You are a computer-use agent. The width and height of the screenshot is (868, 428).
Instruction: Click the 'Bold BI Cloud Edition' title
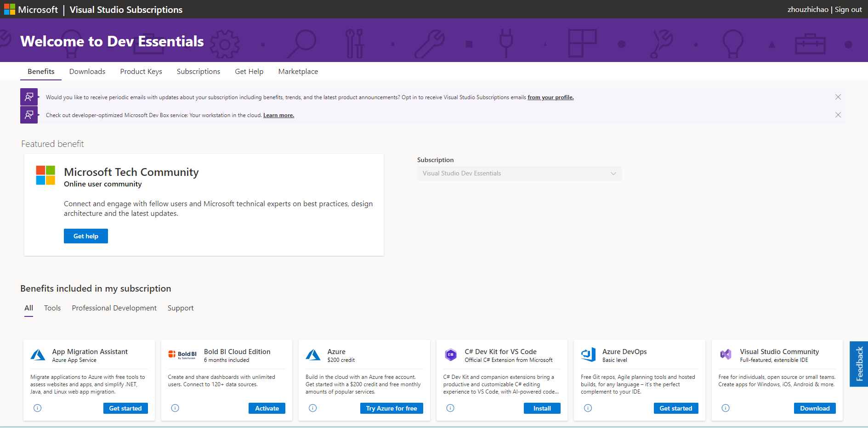[x=237, y=352]
